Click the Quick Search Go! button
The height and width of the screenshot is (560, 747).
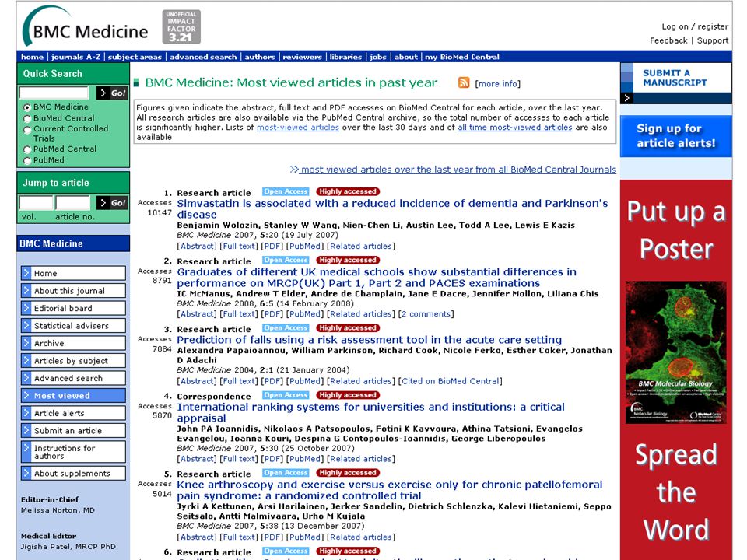[112, 93]
